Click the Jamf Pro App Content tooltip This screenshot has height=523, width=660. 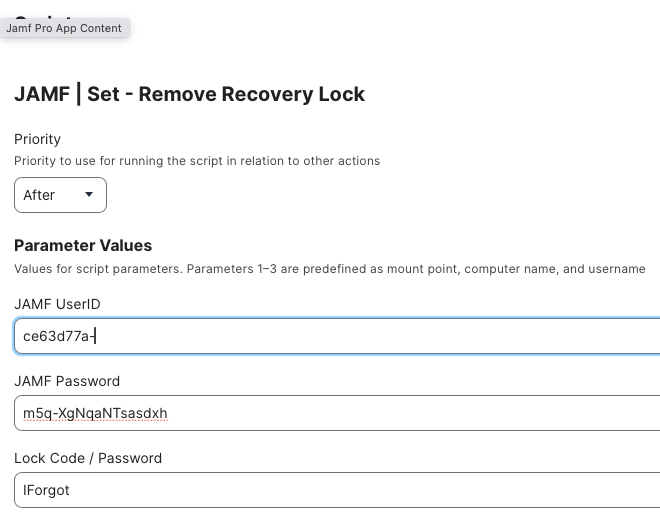click(64, 28)
